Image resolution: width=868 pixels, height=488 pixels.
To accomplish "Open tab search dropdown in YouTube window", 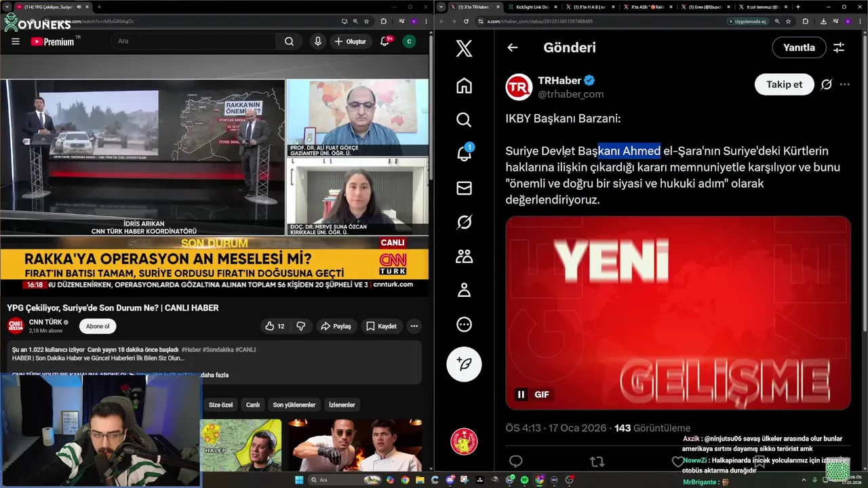I will click(x=5, y=7).
